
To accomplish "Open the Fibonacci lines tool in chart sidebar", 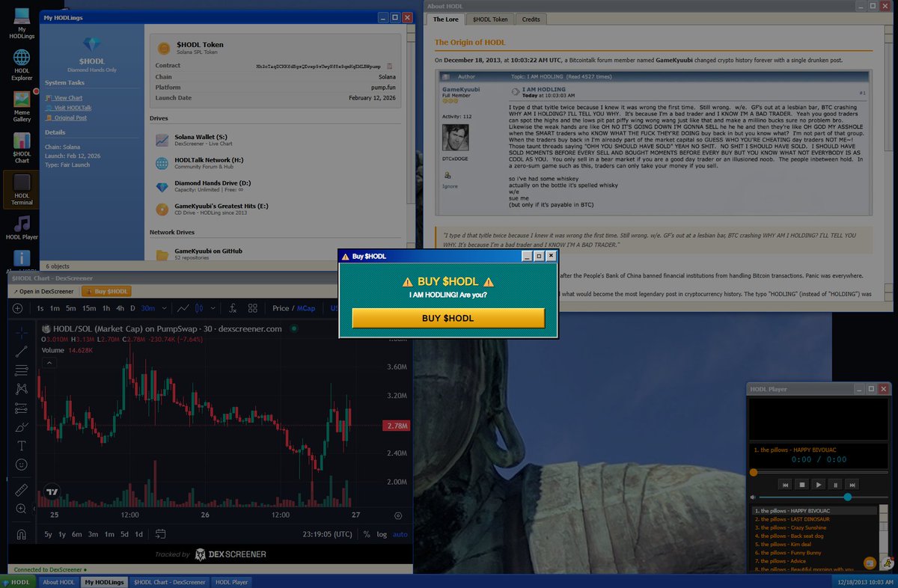I will pyautogui.click(x=21, y=370).
